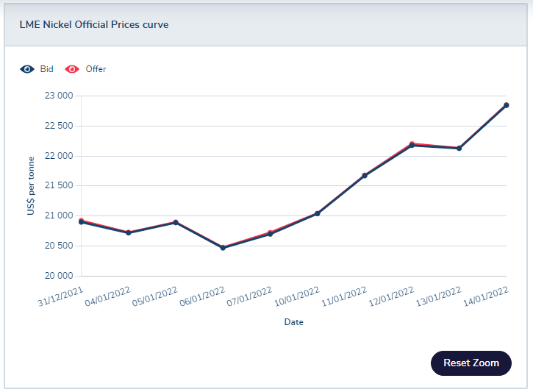Select the 31/12/2021 data point
This screenshot has width=533, height=392.
pyautogui.click(x=82, y=221)
